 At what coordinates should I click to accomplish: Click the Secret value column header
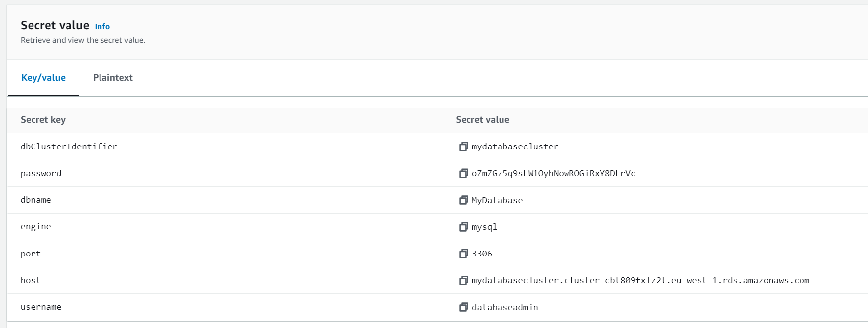click(x=482, y=120)
